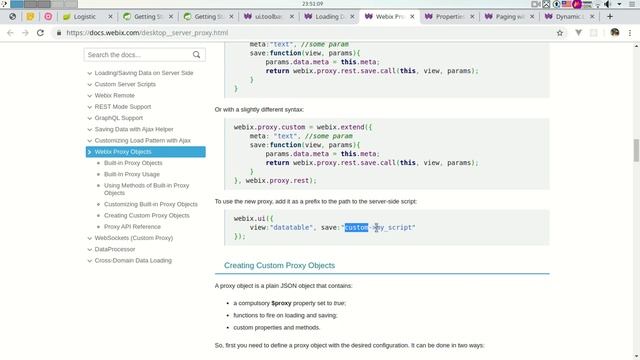Close the Paging tab
This screenshot has width=640, height=360.
coord(532,16)
